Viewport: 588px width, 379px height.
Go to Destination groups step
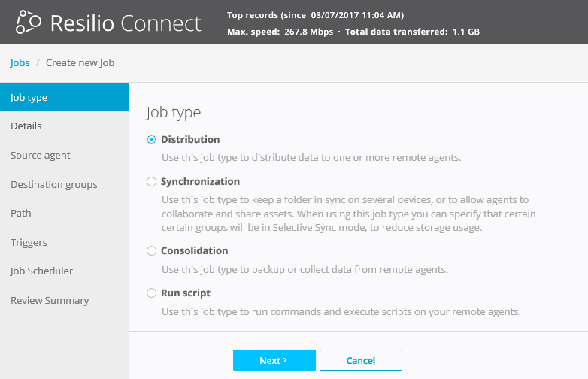click(53, 185)
